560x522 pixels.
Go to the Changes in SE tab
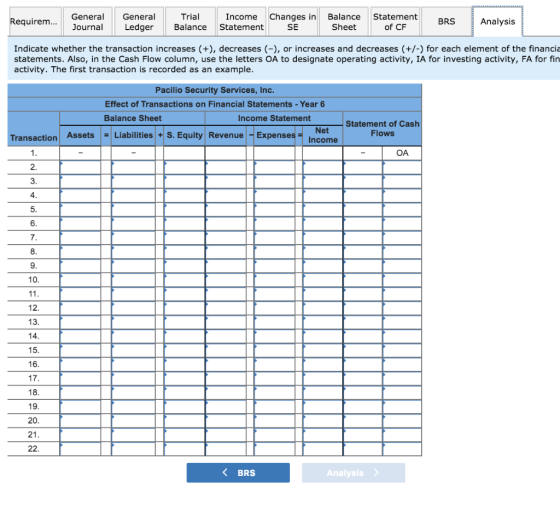point(293,21)
